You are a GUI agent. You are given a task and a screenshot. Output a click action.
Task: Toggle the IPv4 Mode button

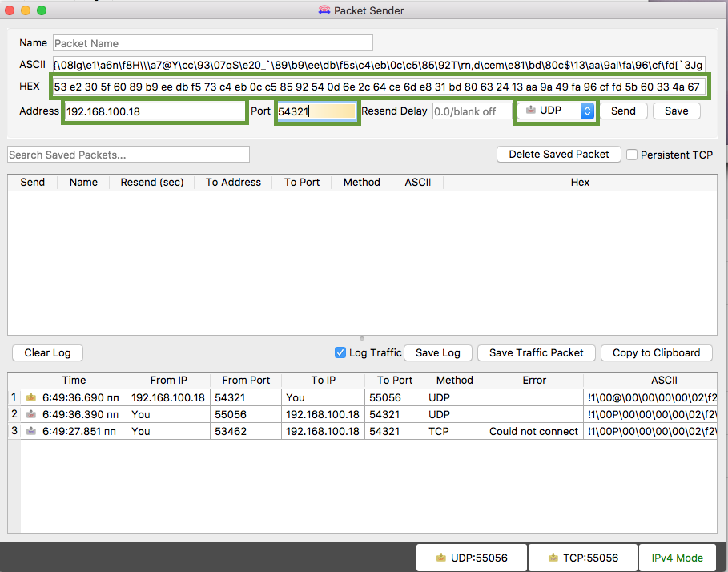pyautogui.click(x=678, y=558)
